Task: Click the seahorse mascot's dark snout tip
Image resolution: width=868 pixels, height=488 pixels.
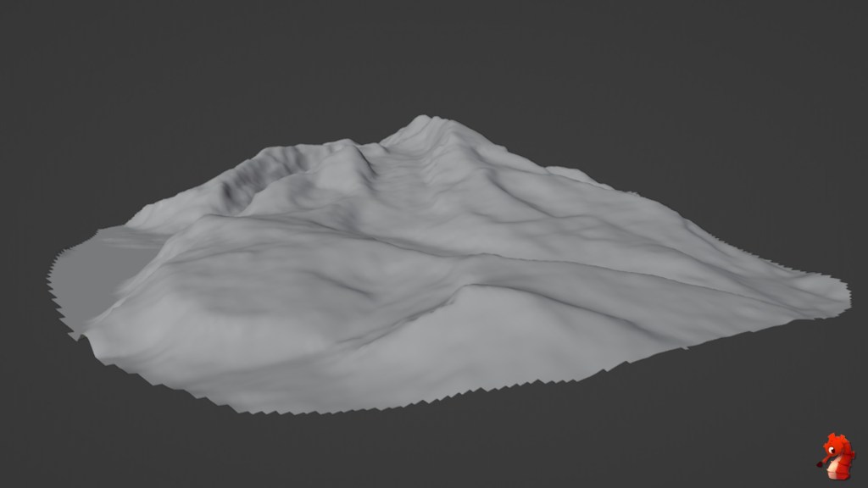Action: (x=820, y=464)
